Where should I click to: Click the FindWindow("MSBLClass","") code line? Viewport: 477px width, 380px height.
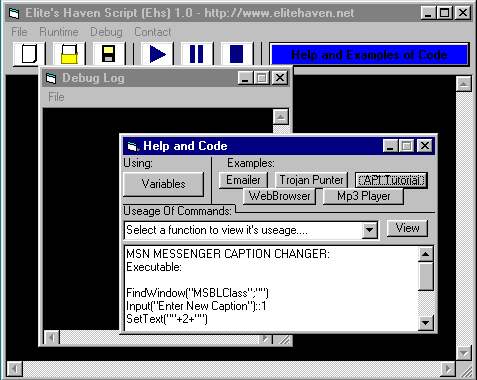tap(197, 293)
